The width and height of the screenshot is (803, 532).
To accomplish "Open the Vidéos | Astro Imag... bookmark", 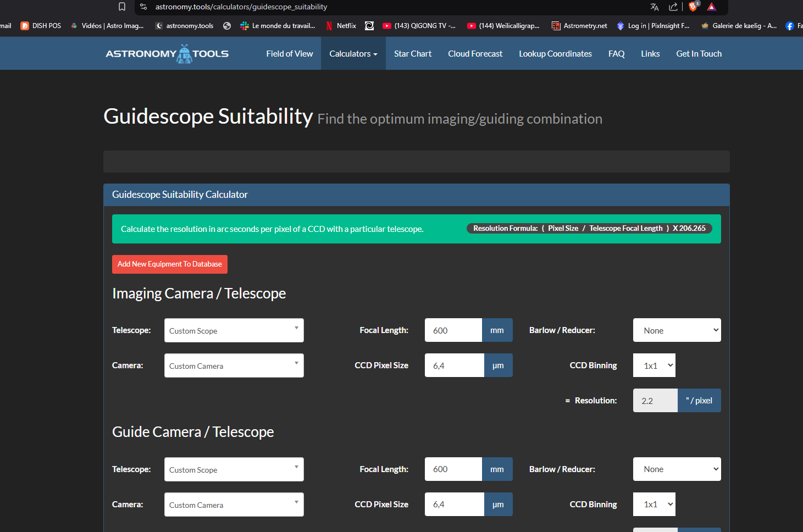I will tap(107, 26).
